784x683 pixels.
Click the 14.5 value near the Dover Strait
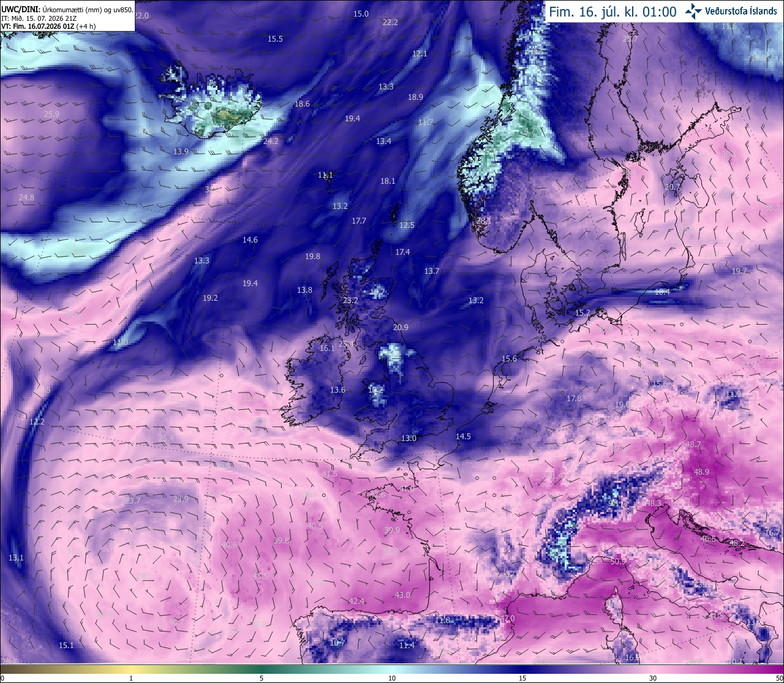464,436
